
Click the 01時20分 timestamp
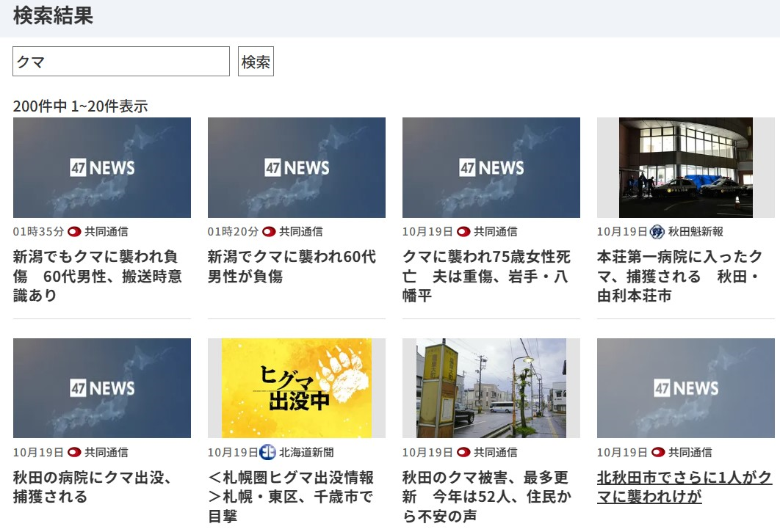tap(233, 232)
